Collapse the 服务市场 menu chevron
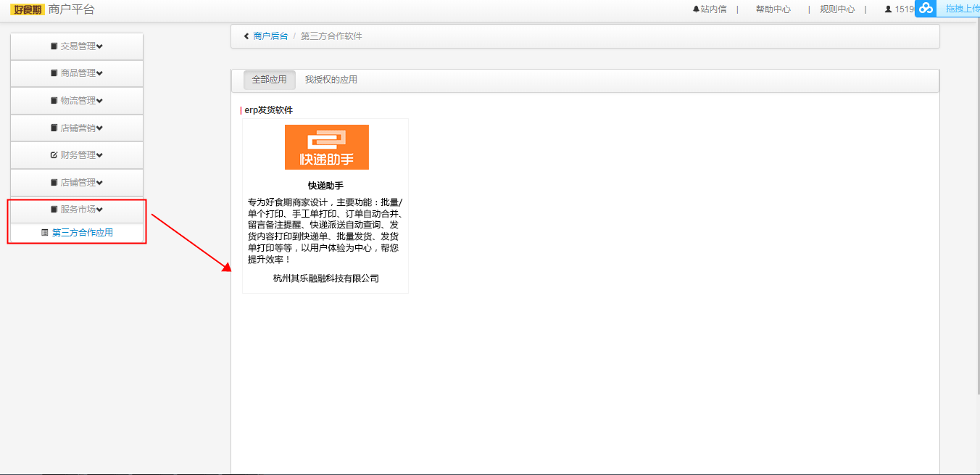Viewport: 980px width, 475px height. [100, 210]
